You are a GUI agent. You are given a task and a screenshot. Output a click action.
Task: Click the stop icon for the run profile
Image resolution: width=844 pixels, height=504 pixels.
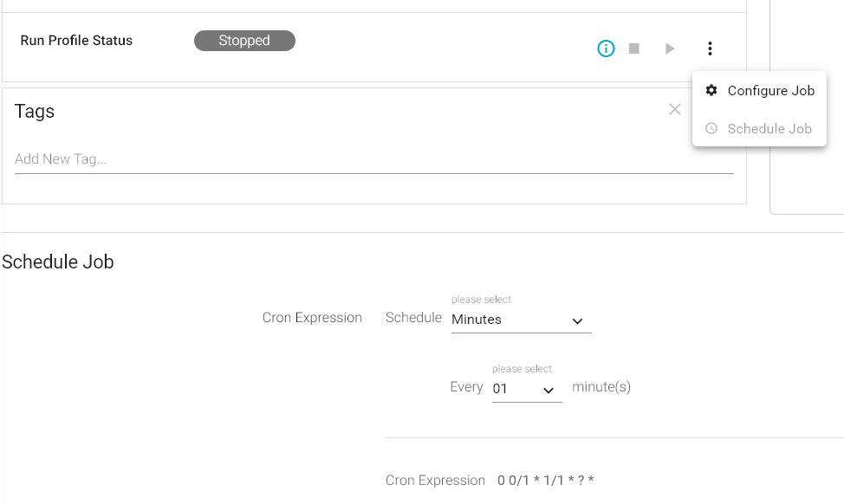coord(634,48)
